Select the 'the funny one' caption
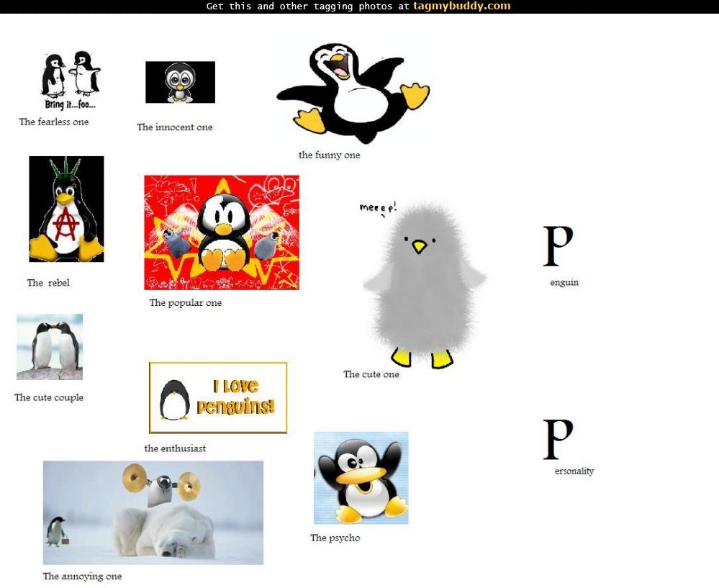Image resolution: width=719 pixels, height=588 pixels. tap(329, 155)
